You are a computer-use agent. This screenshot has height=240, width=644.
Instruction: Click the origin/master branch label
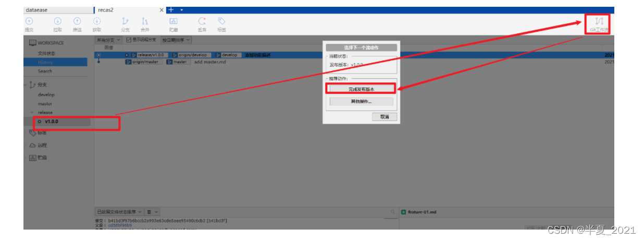[144, 62]
